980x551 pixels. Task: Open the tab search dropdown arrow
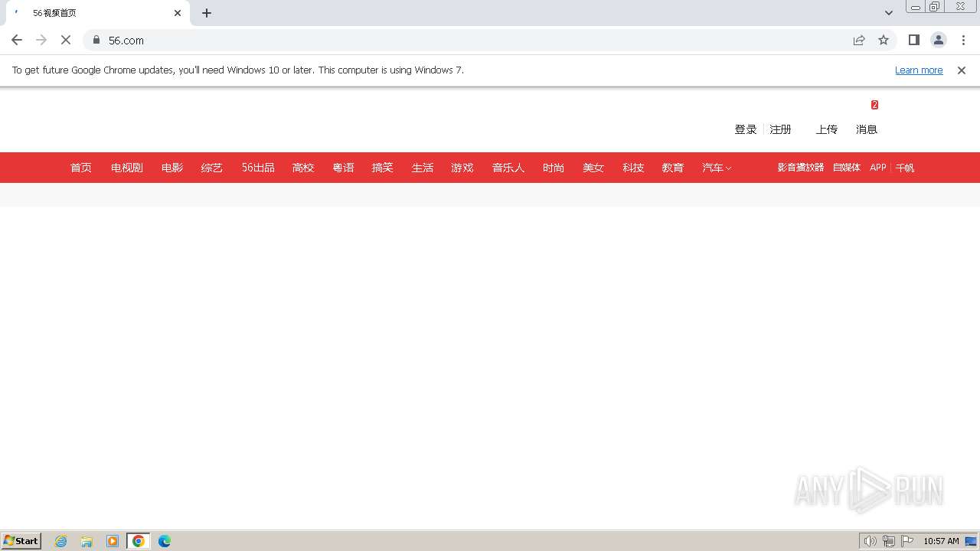[x=889, y=13]
